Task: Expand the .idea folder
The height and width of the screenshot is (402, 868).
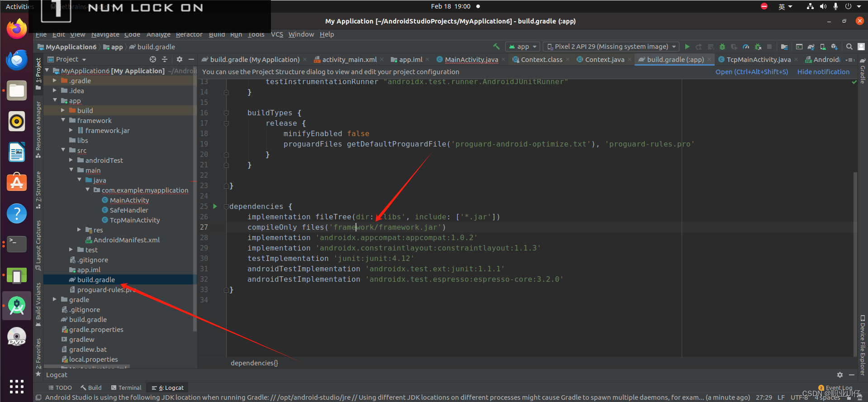Action: point(55,90)
